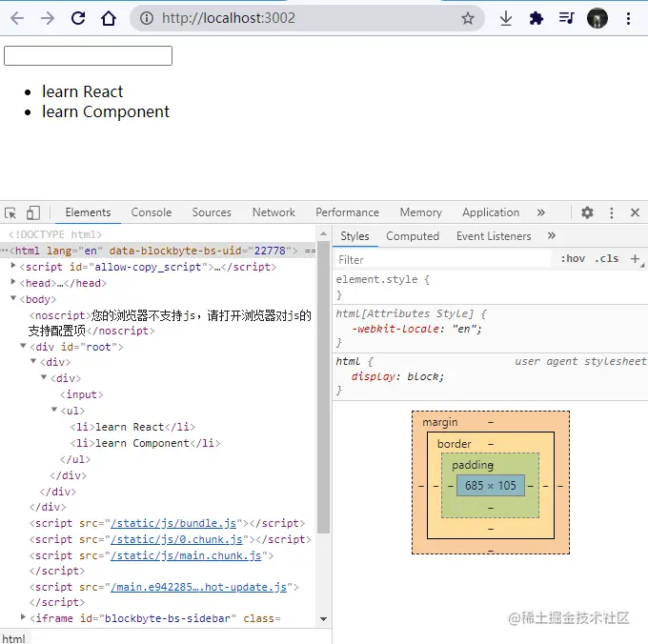This screenshot has width=648, height=644.
Task: Go forward with the browser forward arrow
Action: (x=48, y=18)
